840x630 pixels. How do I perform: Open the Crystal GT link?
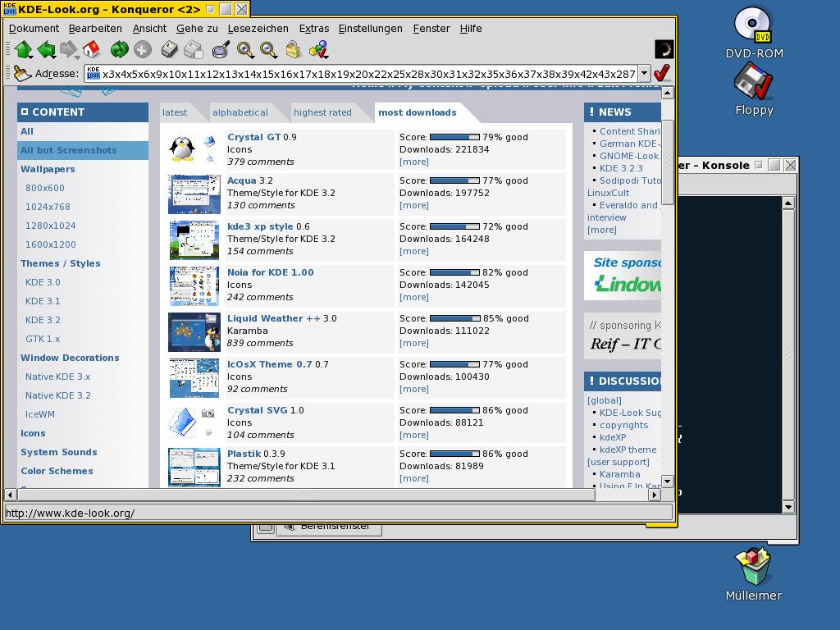(254, 137)
